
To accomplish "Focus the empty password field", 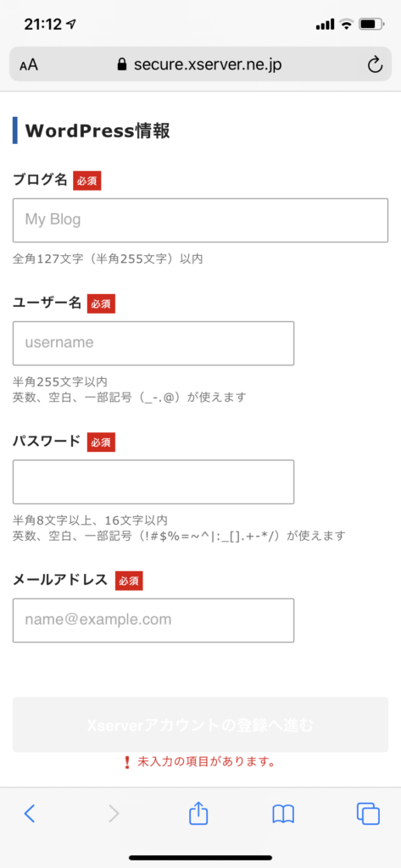I will (153, 481).
